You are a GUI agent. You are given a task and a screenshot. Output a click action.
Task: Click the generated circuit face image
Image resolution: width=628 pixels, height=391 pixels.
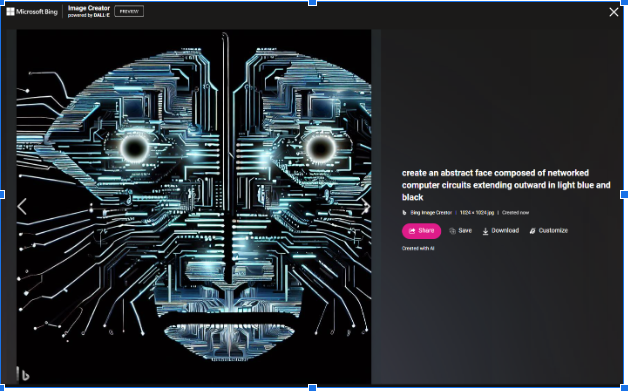pyautogui.click(x=194, y=207)
